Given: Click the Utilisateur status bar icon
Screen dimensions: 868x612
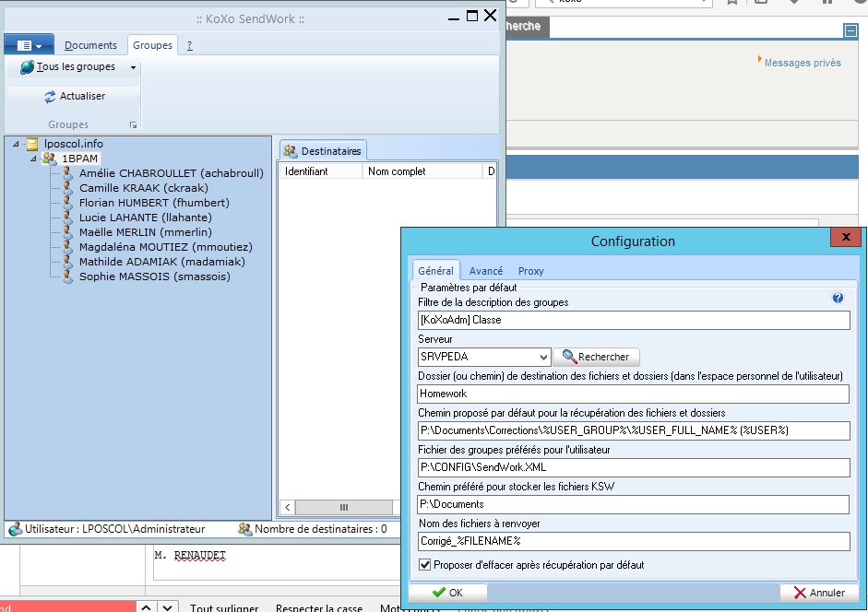Looking at the screenshot, I should point(15,529).
